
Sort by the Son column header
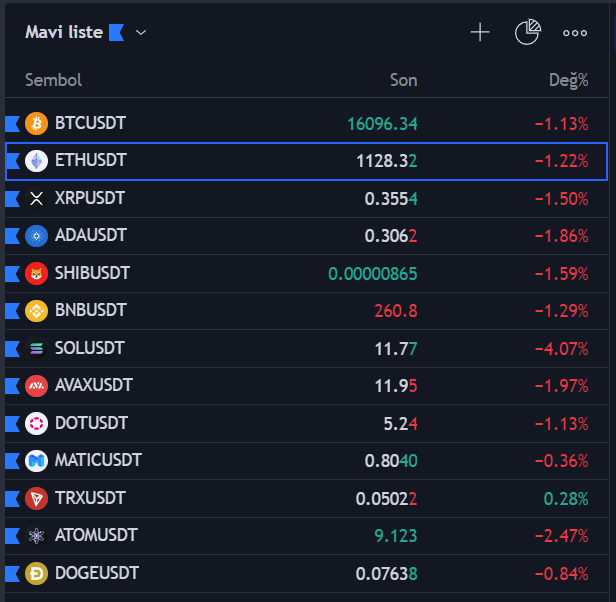click(x=403, y=80)
